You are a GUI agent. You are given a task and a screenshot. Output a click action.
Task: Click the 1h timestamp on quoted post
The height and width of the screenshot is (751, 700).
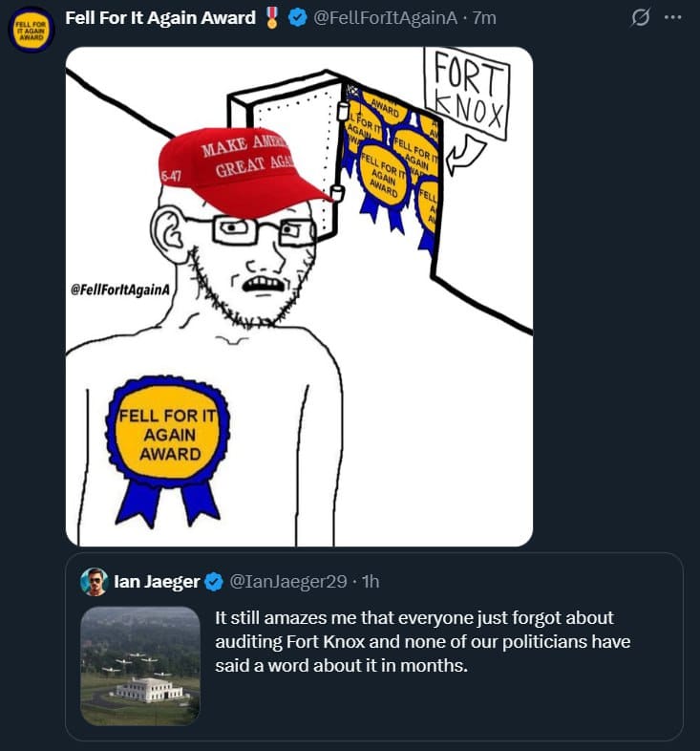(371, 581)
